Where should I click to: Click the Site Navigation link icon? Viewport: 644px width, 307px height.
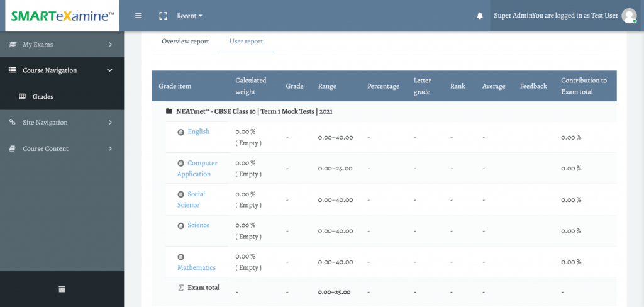[x=13, y=123]
